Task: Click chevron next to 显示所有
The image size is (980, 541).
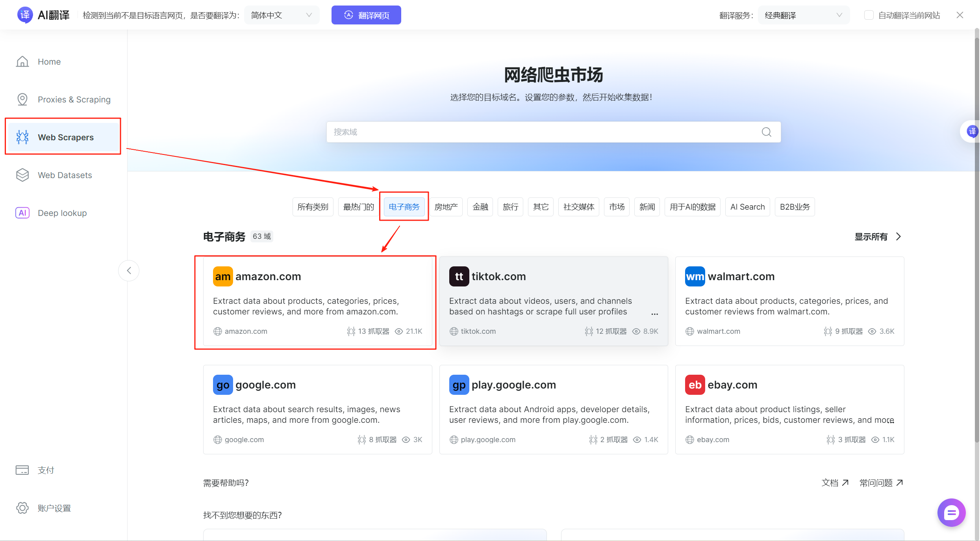Action: point(898,236)
